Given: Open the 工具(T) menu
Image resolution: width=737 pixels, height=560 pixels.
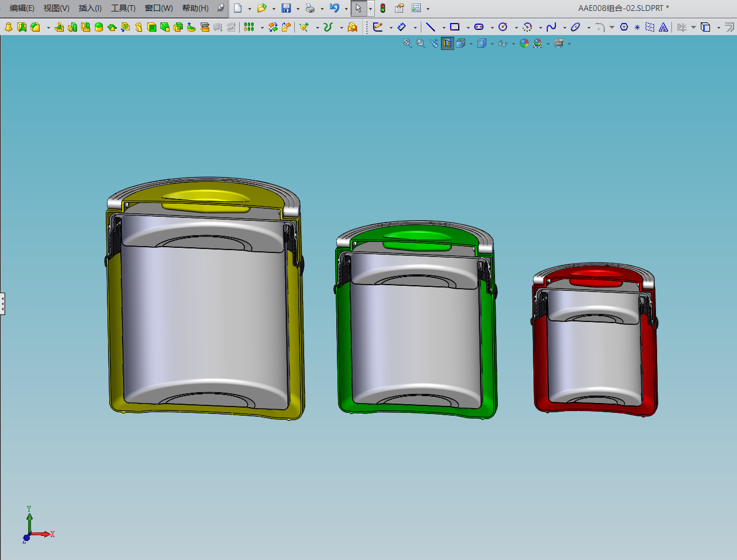Looking at the screenshot, I should (x=123, y=8).
